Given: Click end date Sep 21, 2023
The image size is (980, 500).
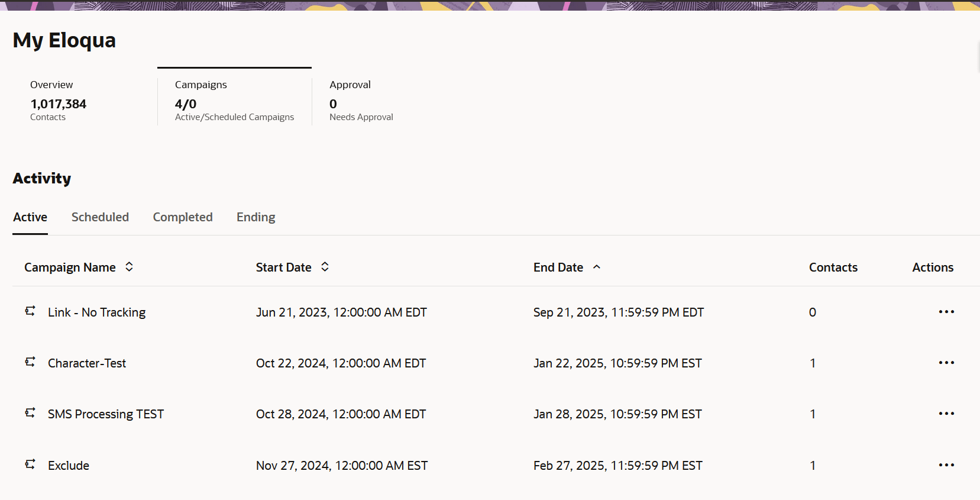Looking at the screenshot, I should (619, 312).
